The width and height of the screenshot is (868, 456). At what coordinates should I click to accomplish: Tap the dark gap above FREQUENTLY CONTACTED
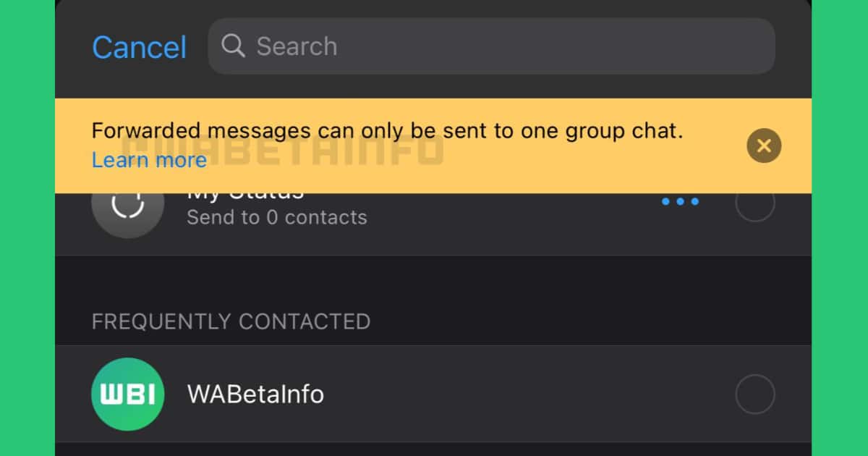coord(433,279)
